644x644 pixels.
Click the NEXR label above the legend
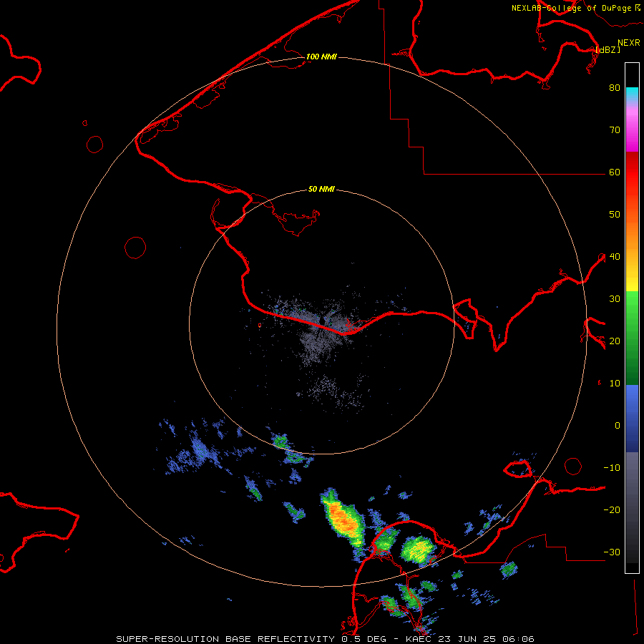pos(629,43)
